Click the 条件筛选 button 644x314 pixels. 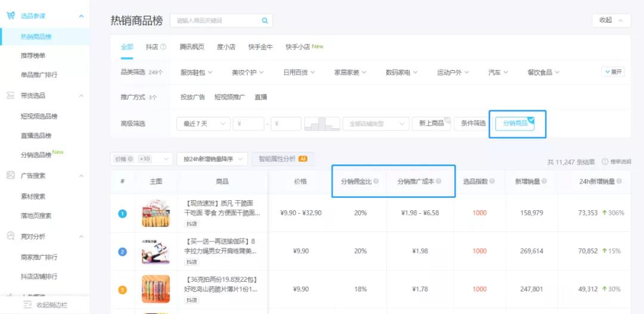click(473, 123)
